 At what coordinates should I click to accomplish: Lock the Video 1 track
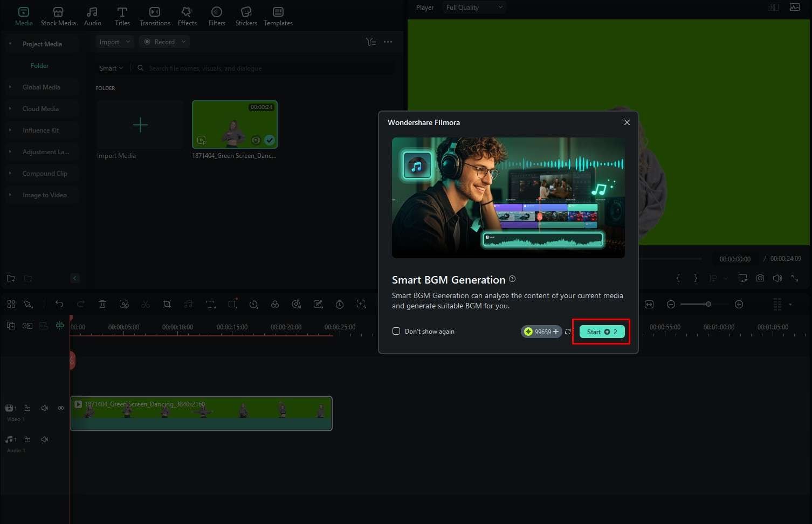click(27, 408)
